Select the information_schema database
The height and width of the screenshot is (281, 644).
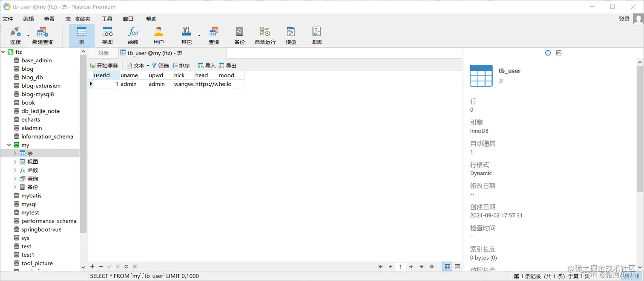coord(47,136)
